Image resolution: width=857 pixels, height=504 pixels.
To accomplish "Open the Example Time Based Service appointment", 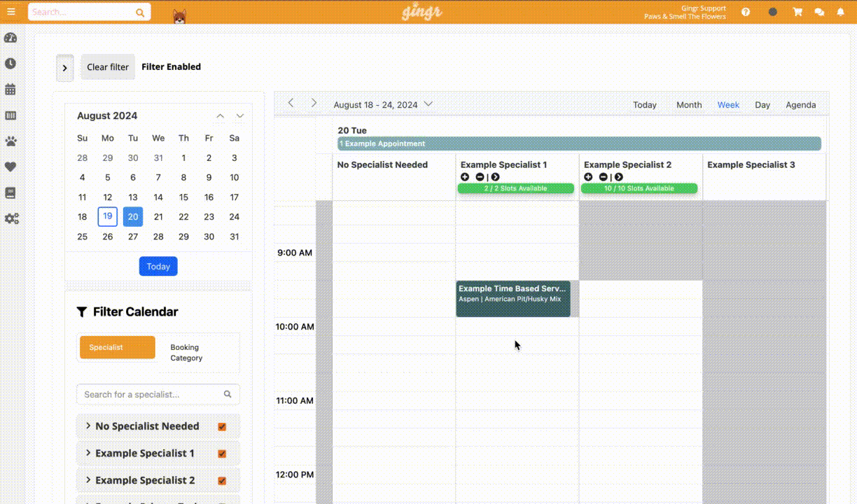I will (x=513, y=299).
